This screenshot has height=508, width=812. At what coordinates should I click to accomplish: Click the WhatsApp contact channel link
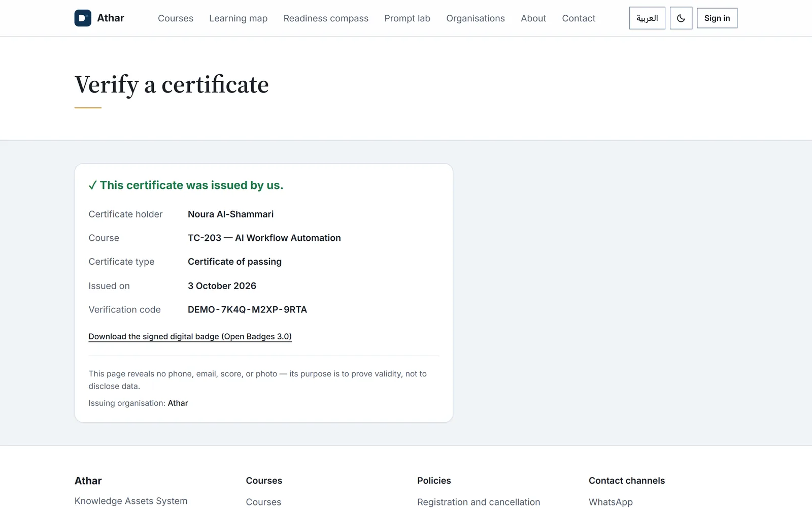[611, 502]
